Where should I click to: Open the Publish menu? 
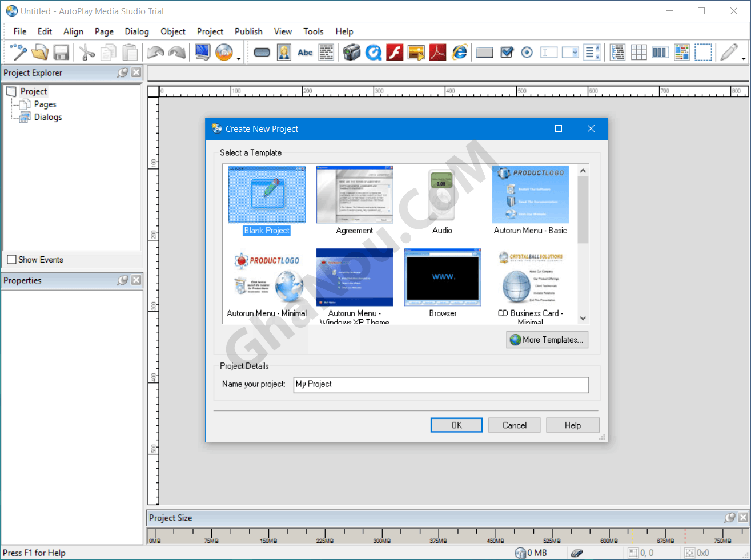click(x=248, y=31)
